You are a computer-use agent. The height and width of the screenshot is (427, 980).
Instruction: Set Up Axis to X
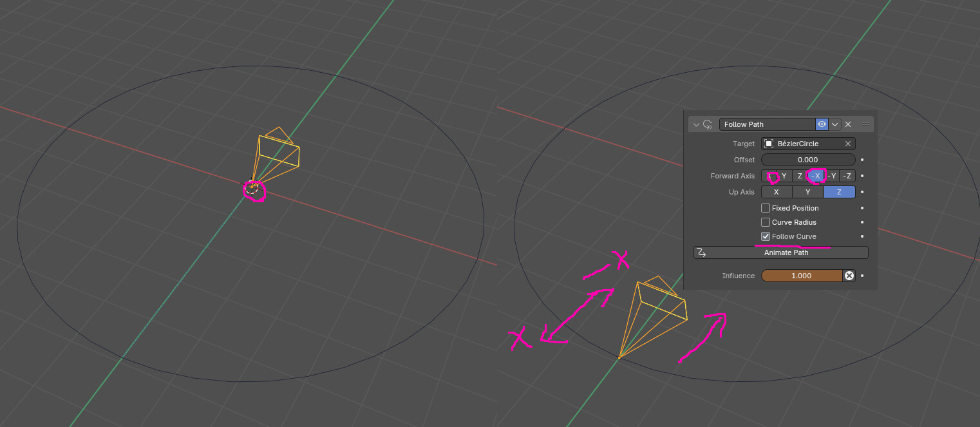click(x=777, y=192)
